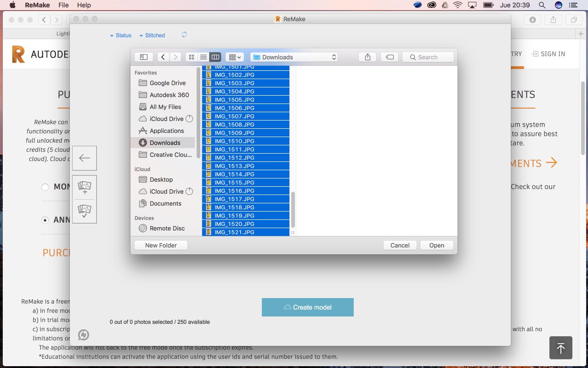Open Notification Center in the menu bar
Screen dimensions: 588x368
[x=573, y=5]
